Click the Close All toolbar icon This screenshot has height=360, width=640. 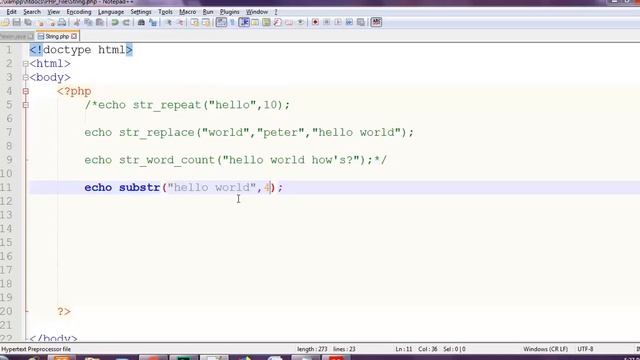point(51,22)
